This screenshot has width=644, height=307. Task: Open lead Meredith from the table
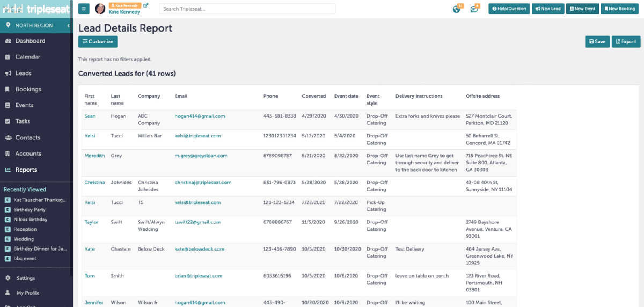94,156
